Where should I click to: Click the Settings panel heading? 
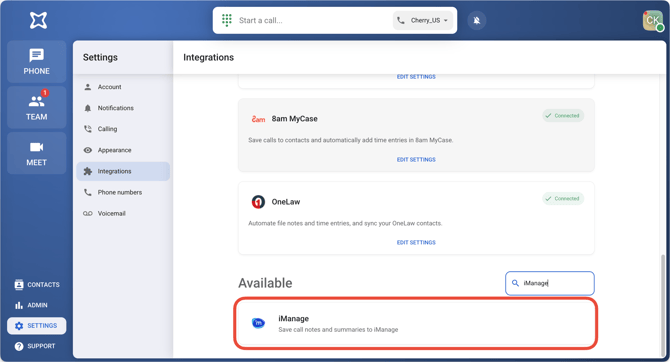100,57
